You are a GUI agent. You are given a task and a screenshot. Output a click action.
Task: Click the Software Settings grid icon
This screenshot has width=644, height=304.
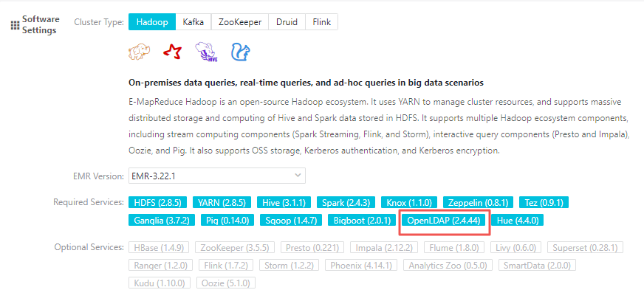pos(14,25)
